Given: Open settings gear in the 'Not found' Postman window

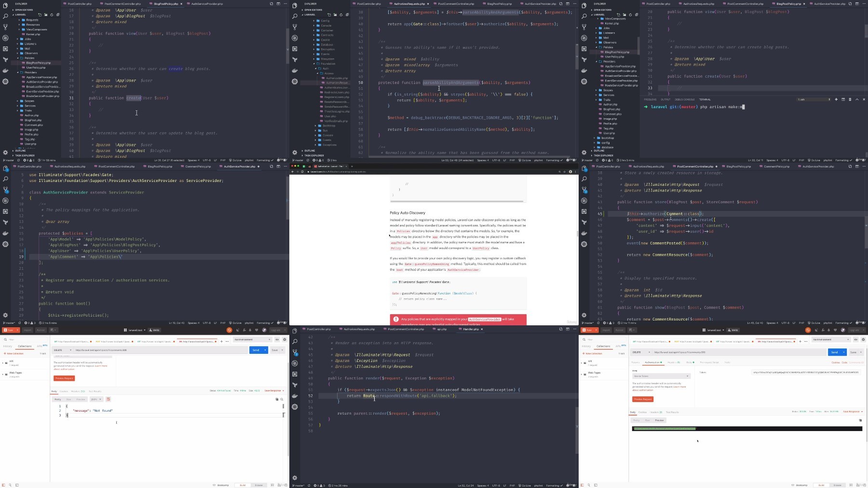Looking at the screenshot, I should 285,339.
